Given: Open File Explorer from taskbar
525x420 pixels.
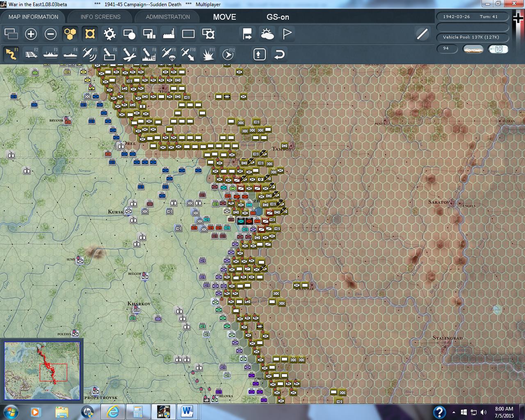Looking at the screenshot, I should click(x=62, y=412).
